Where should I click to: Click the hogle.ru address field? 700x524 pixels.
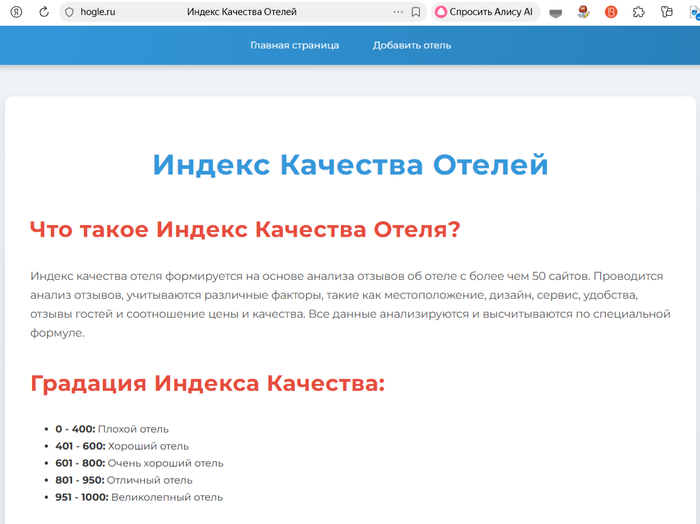[98, 12]
